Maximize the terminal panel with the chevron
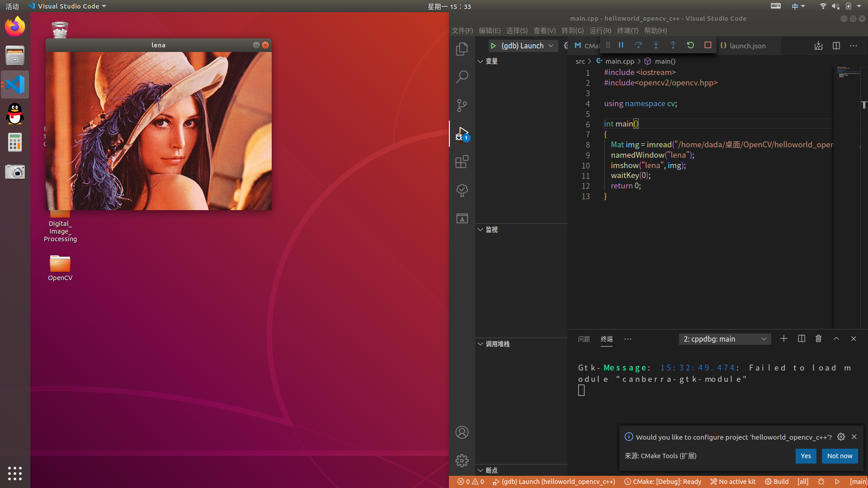 [836, 338]
